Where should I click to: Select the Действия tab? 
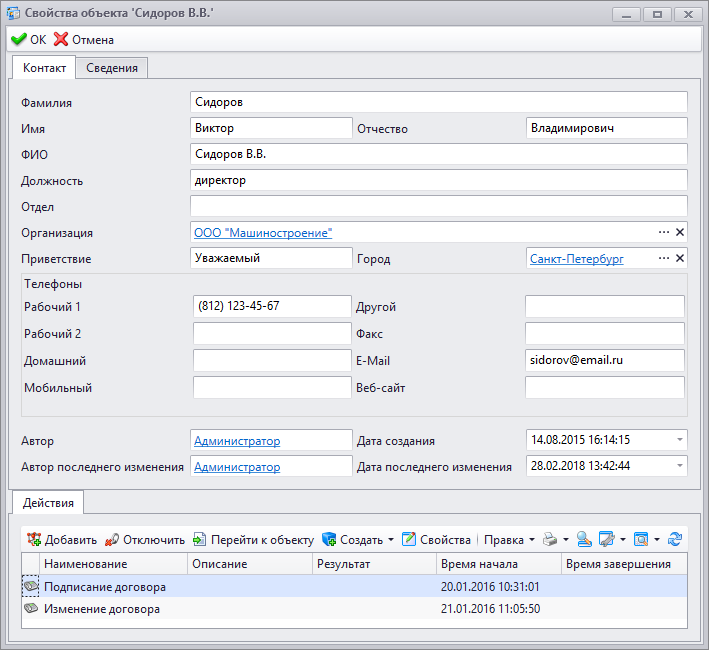coord(47,503)
